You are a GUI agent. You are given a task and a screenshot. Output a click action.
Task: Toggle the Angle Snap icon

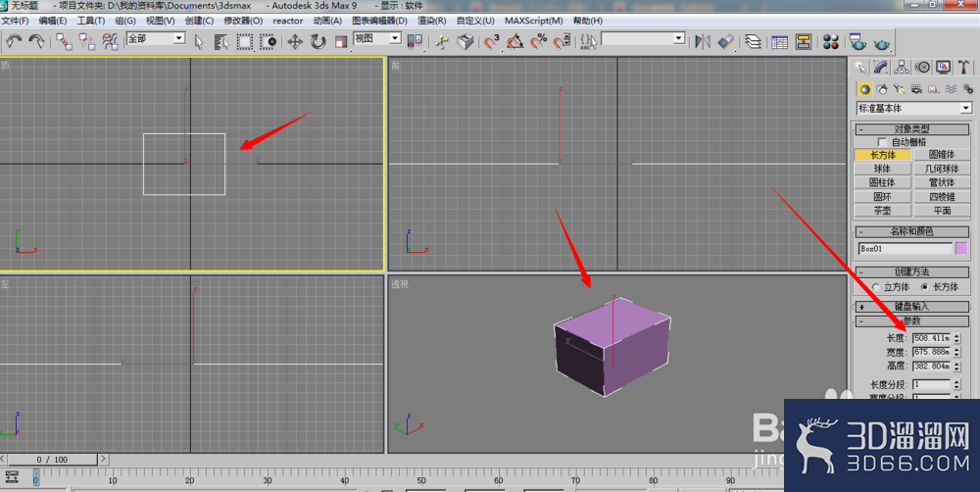coord(515,42)
